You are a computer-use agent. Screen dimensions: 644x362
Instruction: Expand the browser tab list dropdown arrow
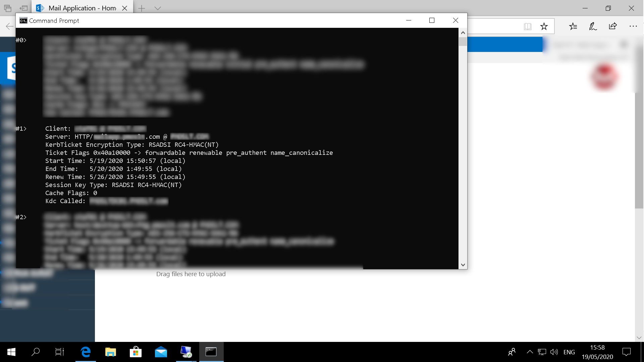tap(157, 8)
